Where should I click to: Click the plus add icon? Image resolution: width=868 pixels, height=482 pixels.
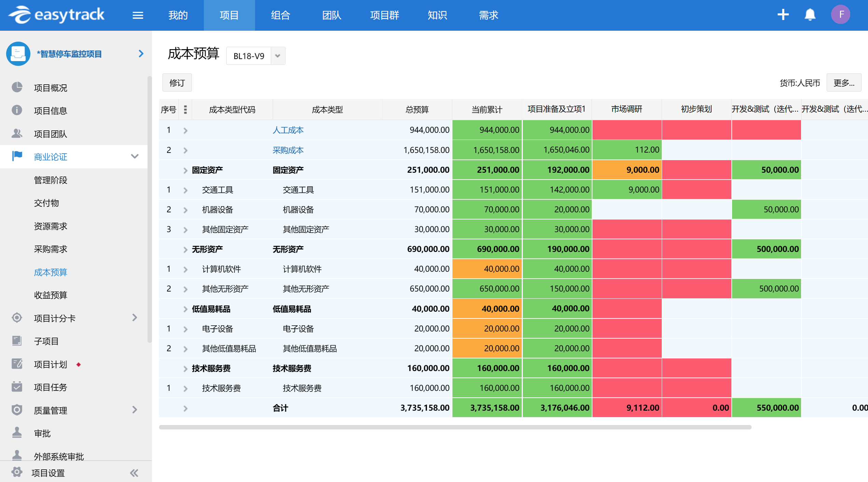coord(783,15)
